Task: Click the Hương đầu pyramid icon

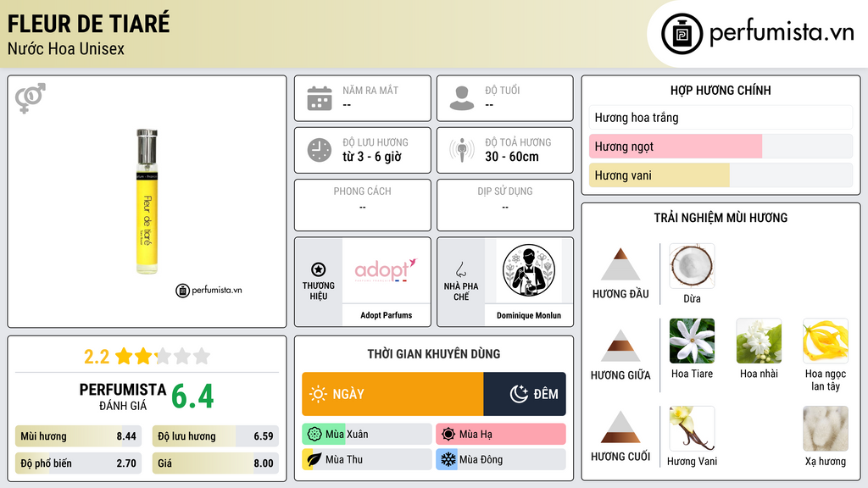Action: pyautogui.click(x=620, y=264)
